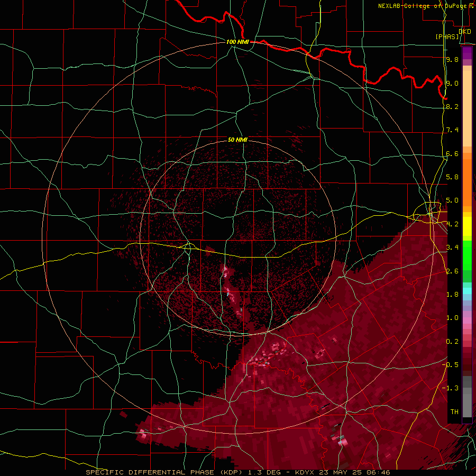Select the 6.6 scale value

pyautogui.click(x=452, y=153)
